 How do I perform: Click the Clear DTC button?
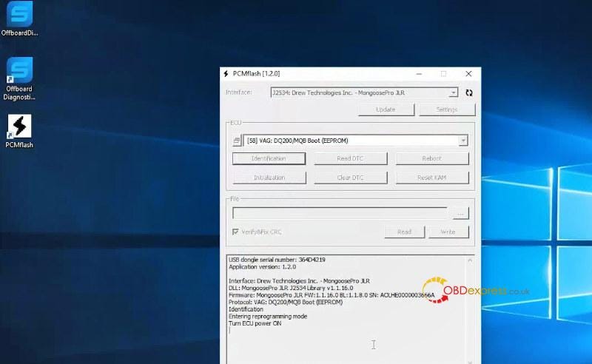[350, 178]
